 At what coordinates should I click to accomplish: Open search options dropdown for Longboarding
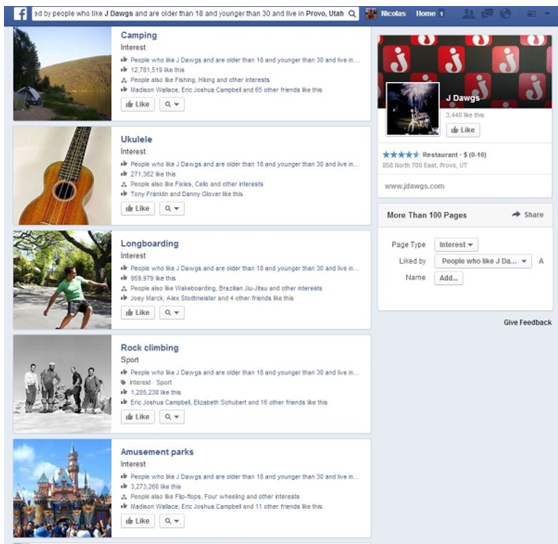[172, 313]
